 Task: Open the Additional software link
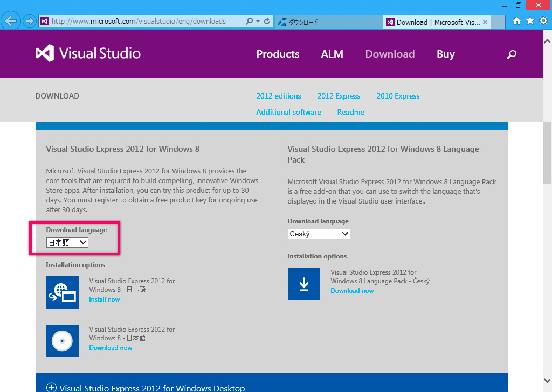pos(289,112)
